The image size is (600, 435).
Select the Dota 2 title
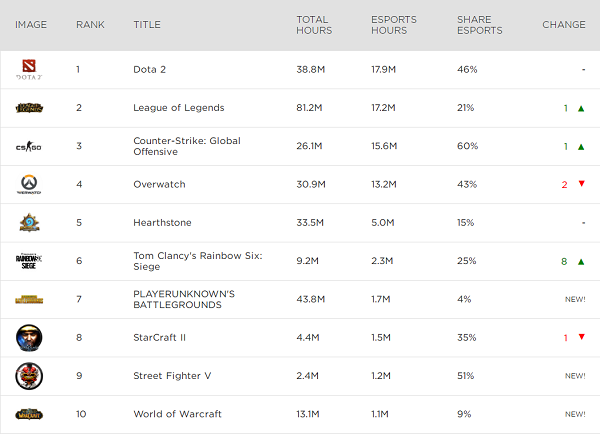pos(150,70)
